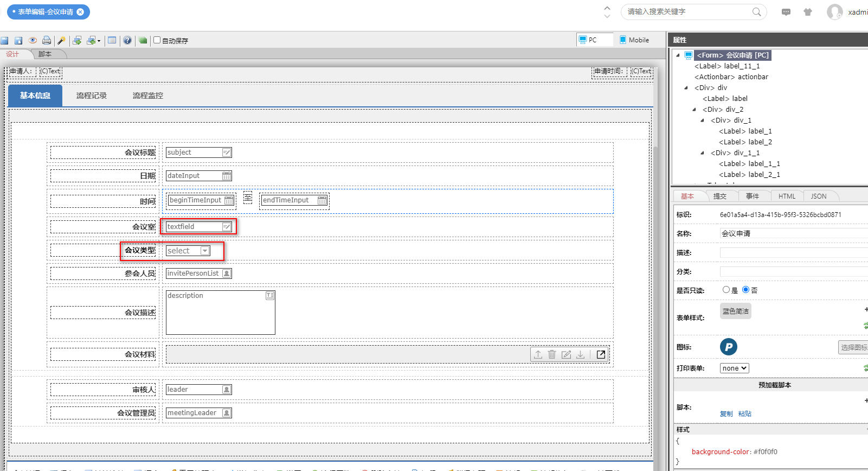Switch to Mobile form view
Viewport: 868px width, 471px height.
[634, 40]
